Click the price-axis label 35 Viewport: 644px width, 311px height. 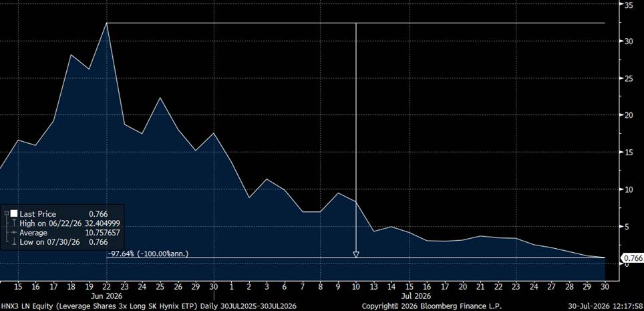coord(629,5)
